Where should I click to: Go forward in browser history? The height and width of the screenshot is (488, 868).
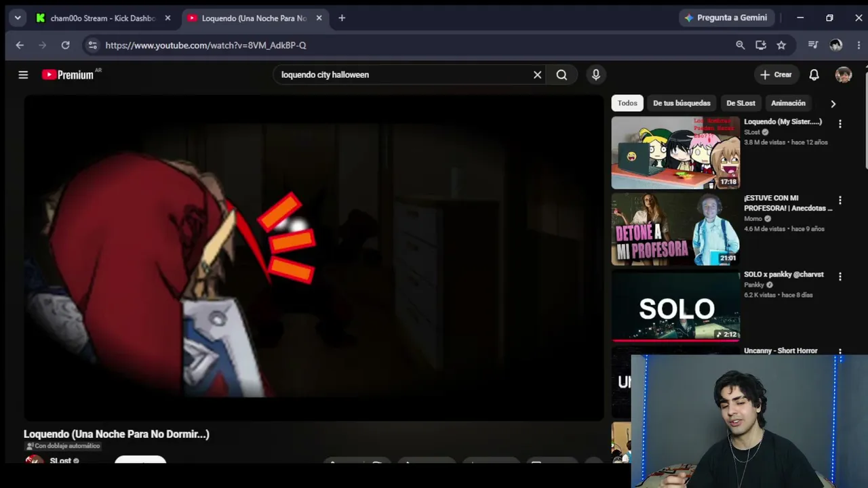[43, 45]
